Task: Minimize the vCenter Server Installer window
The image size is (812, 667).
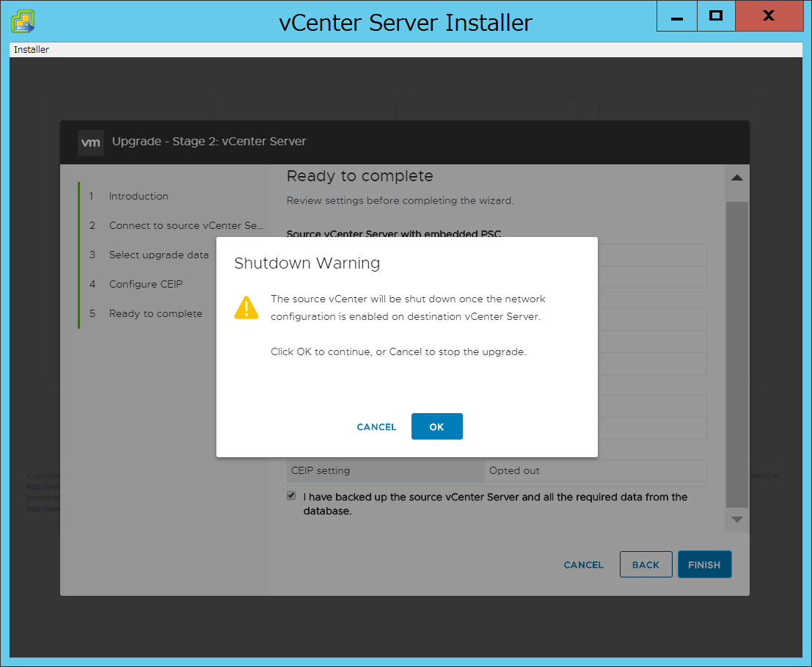Action: [x=677, y=16]
